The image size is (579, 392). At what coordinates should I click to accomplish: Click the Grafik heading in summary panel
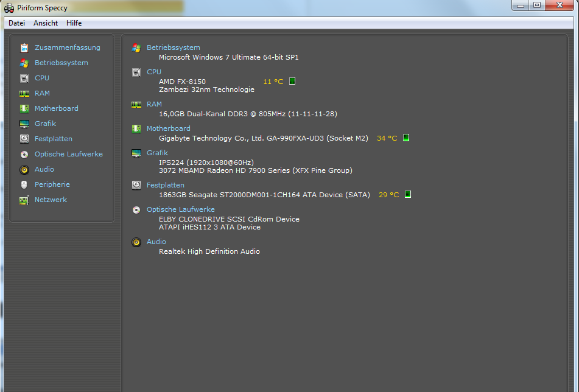[157, 153]
